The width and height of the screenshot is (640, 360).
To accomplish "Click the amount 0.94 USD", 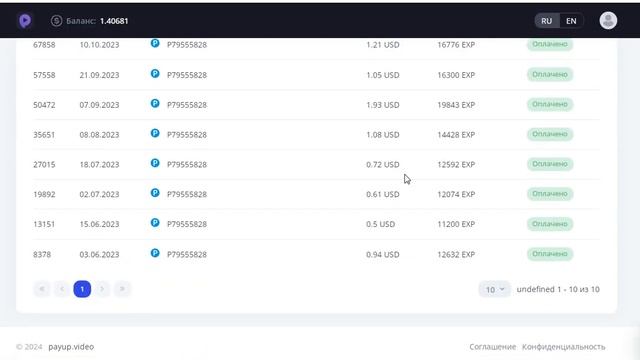I will (x=382, y=254).
